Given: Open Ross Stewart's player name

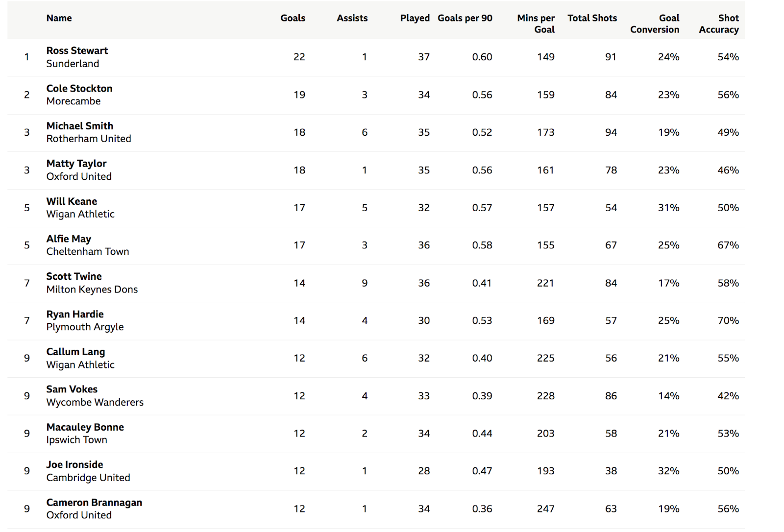Looking at the screenshot, I should pyautogui.click(x=77, y=50).
